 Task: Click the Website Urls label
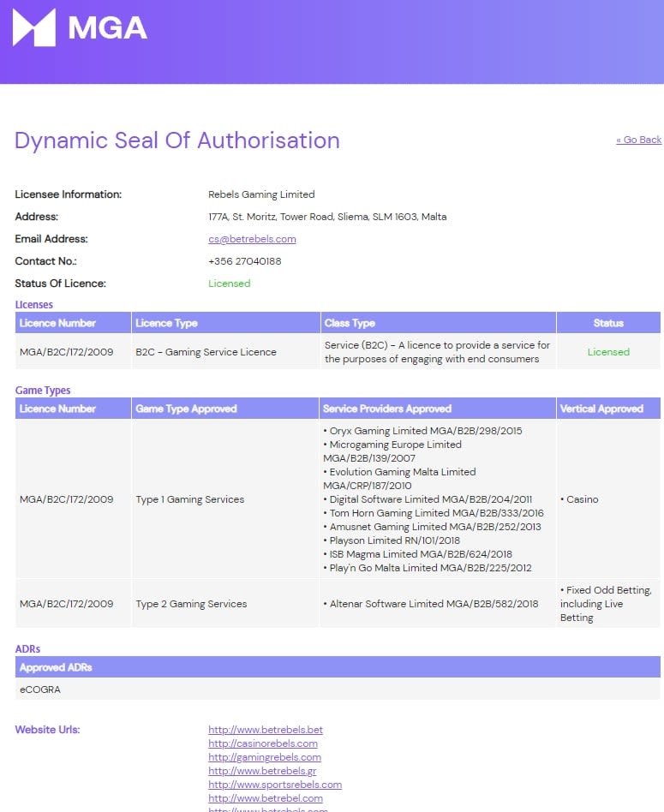tap(47, 730)
